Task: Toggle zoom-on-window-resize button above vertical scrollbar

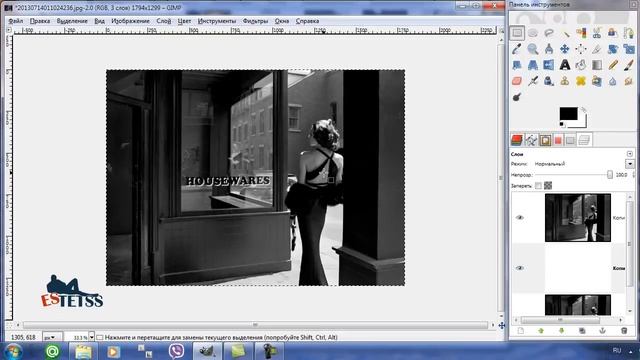Action: click(501, 30)
